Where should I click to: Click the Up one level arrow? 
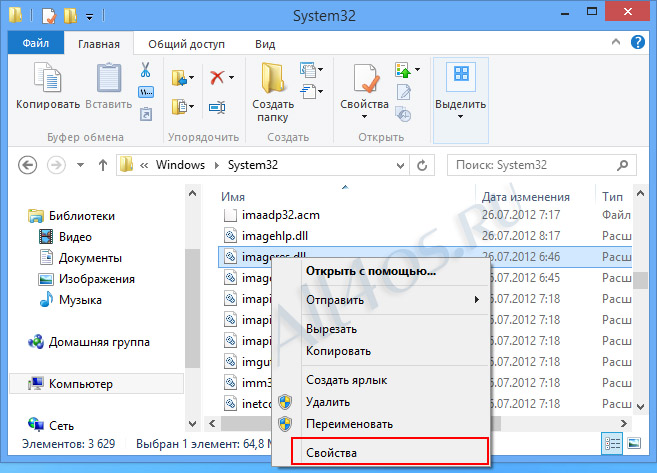tap(103, 165)
